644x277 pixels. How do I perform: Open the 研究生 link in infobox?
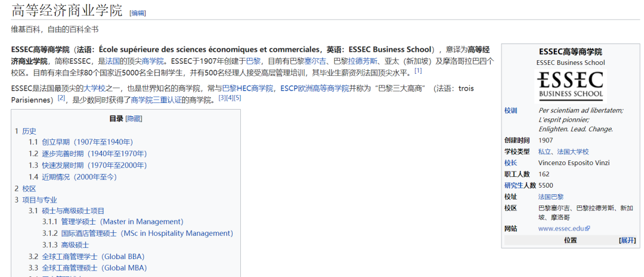point(514,185)
